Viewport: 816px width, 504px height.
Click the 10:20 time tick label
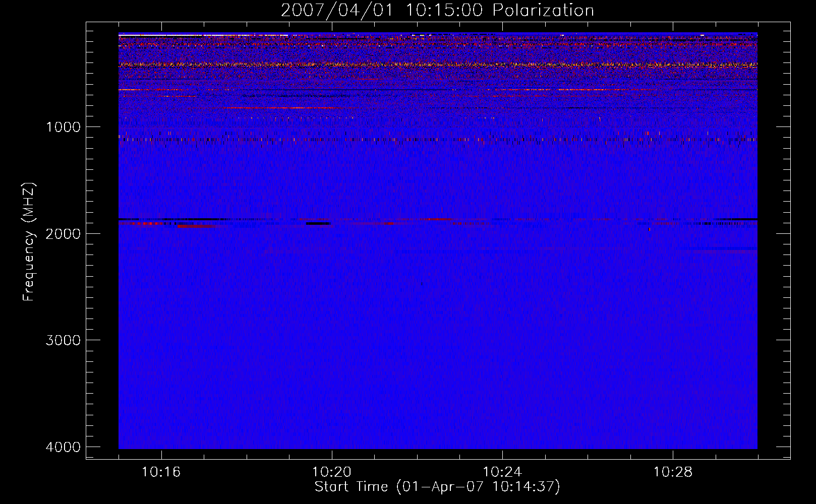click(332, 472)
